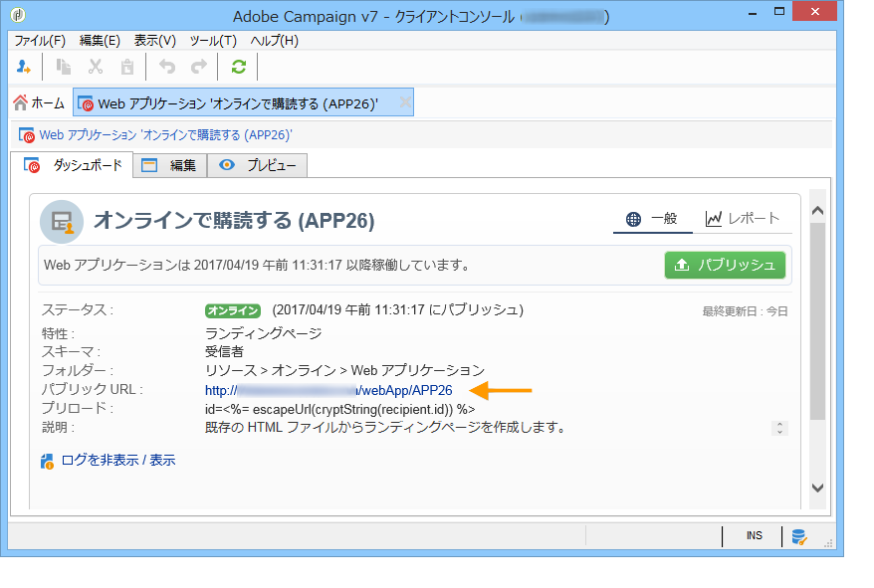Click the preload value escapeUrl(cryptString(recipient.id))

pyautogui.click(x=340, y=410)
